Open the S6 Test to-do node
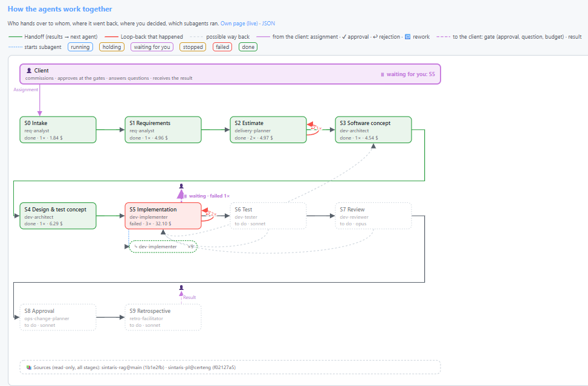The image size is (588, 386). (268, 216)
